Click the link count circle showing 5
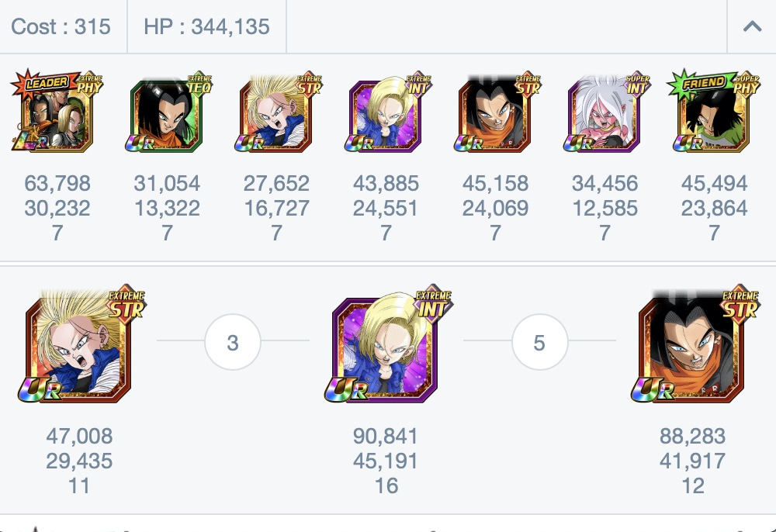The width and height of the screenshot is (776, 532). (x=539, y=342)
